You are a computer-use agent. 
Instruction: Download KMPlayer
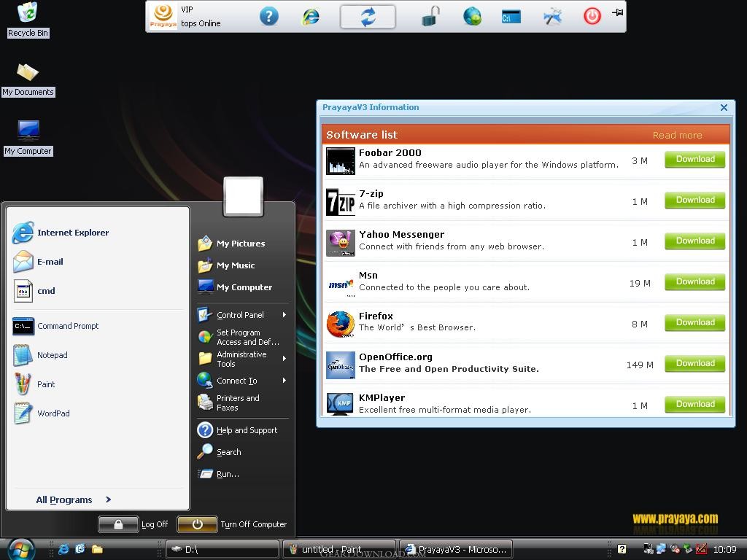[x=694, y=404]
